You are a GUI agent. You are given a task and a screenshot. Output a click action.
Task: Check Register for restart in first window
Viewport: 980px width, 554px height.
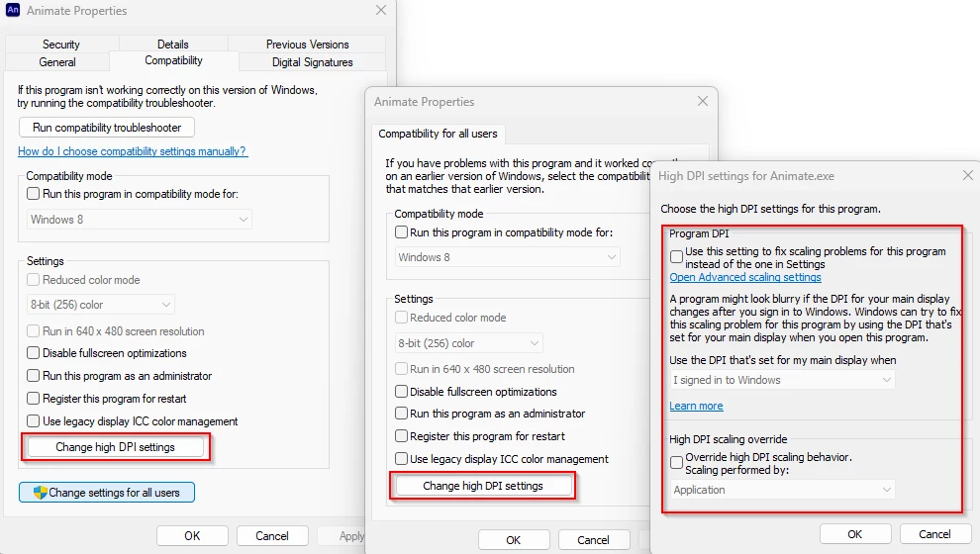[33, 399]
